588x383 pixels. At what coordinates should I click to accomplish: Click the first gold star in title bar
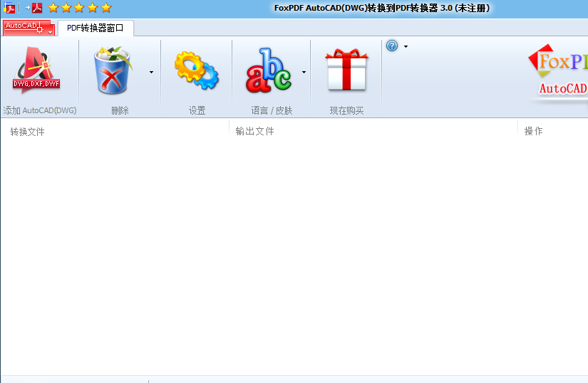tap(53, 8)
